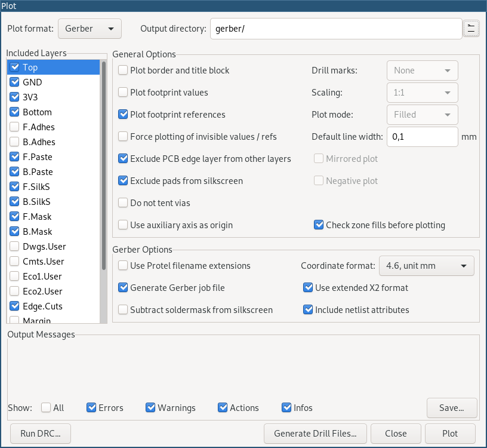487x448 pixels.
Task: Toggle the Infos message filter
Action: click(x=286, y=407)
